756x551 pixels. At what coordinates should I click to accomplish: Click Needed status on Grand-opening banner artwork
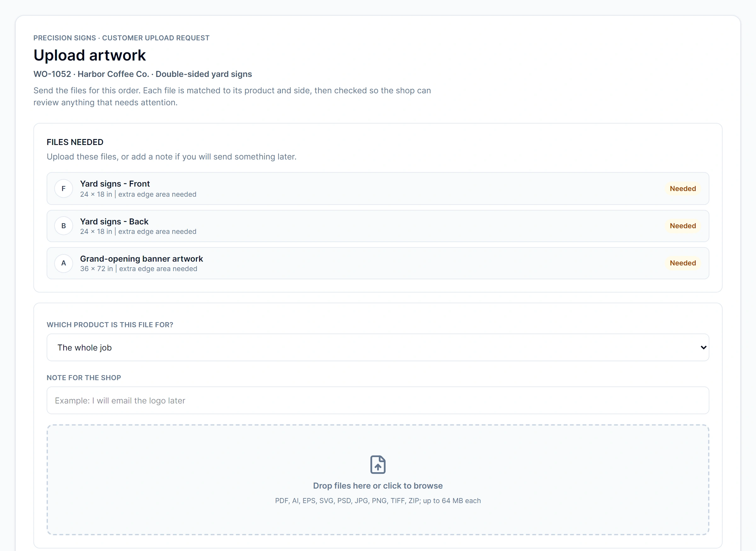coord(683,263)
